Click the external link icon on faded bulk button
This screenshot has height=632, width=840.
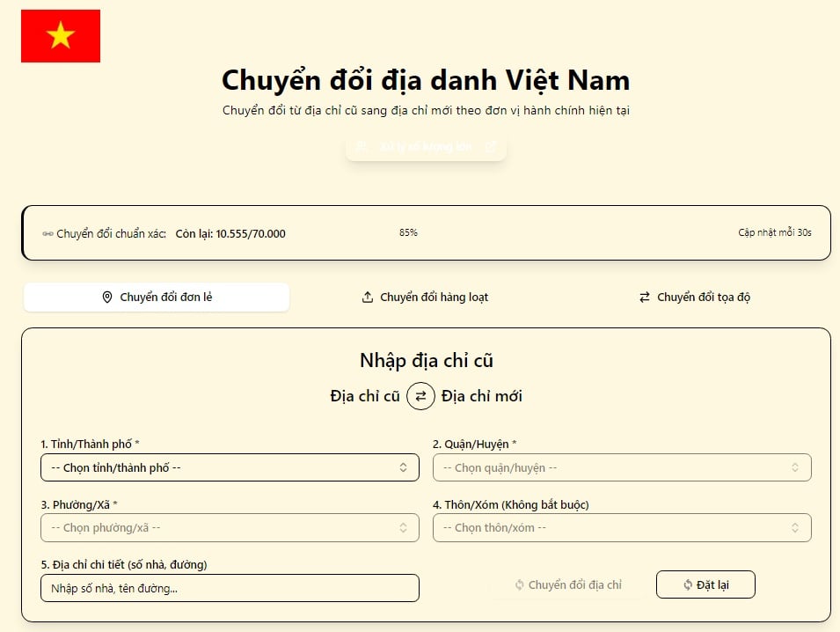(490, 147)
